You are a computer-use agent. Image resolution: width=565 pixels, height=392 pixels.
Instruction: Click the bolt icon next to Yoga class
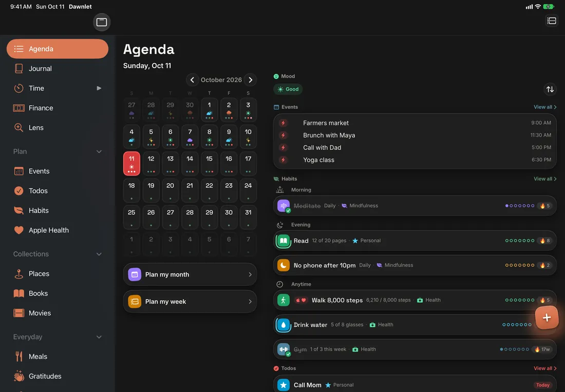click(283, 160)
